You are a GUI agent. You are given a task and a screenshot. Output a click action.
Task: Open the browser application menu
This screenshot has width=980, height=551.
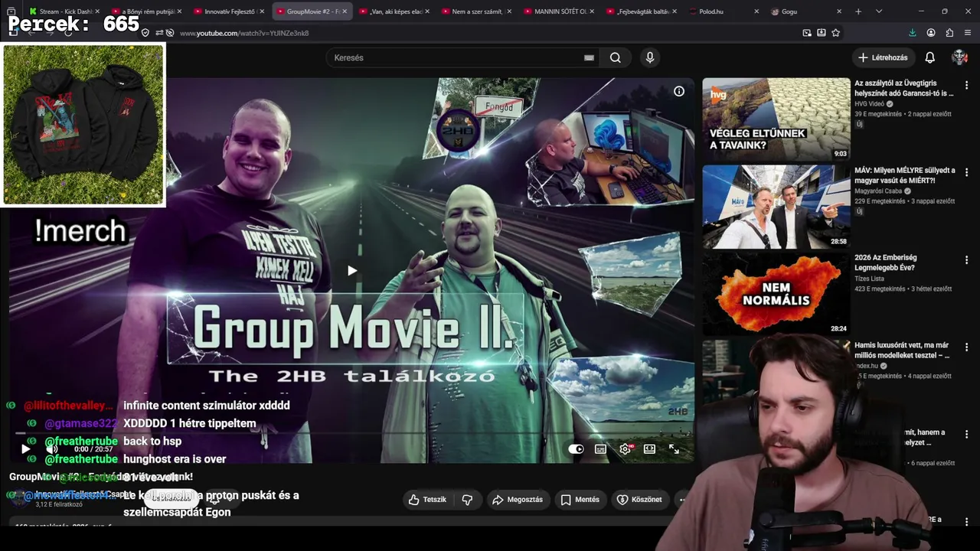(968, 33)
